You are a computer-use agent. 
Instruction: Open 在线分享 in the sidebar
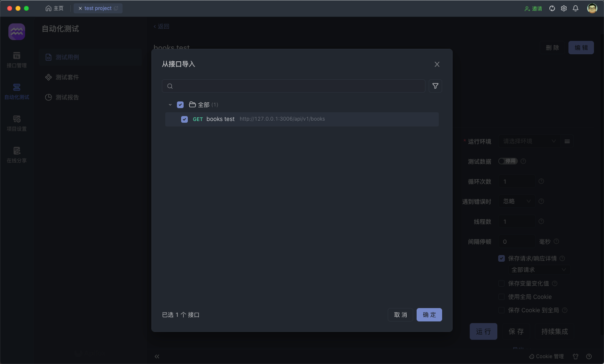pyautogui.click(x=17, y=155)
